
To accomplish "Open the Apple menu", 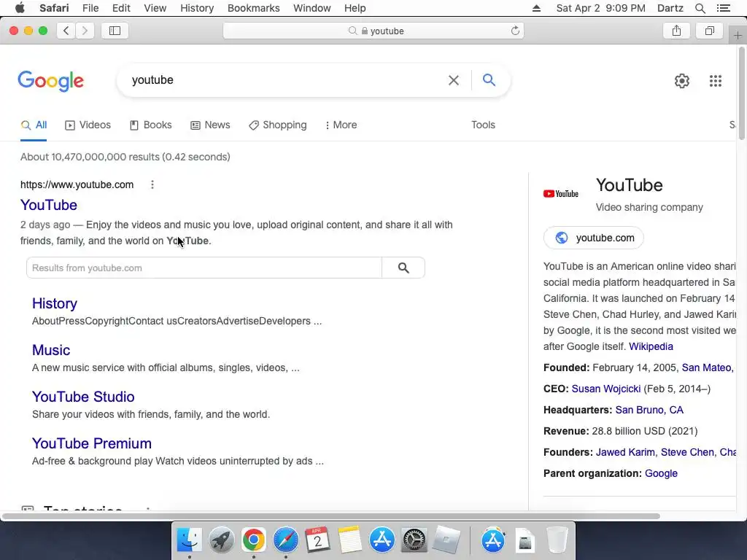I will pos(20,8).
